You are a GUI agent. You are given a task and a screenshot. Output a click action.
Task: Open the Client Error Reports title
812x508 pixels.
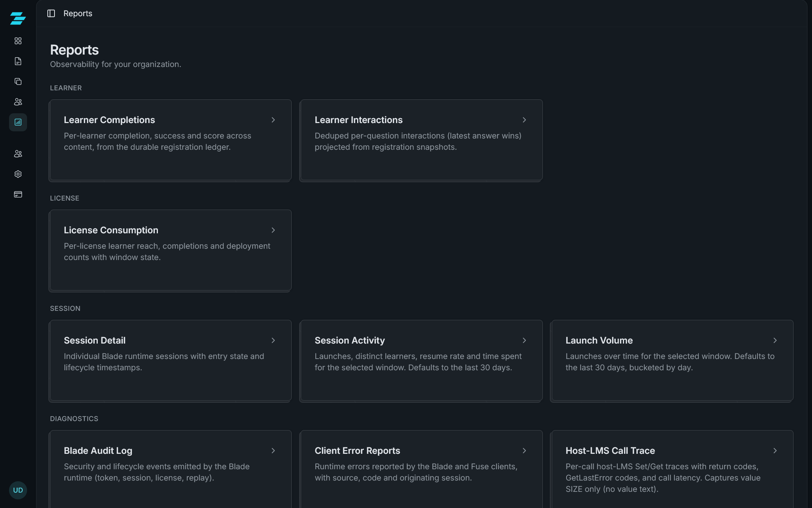click(358, 451)
